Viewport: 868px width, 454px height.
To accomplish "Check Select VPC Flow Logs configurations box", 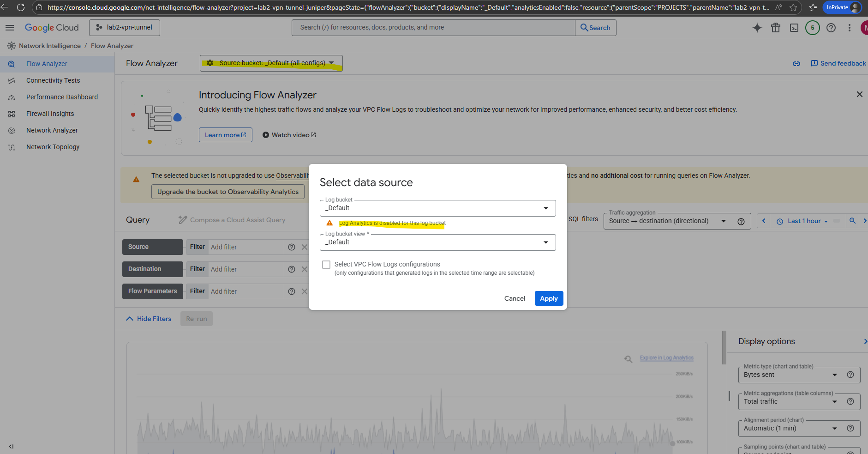I will tap(326, 265).
